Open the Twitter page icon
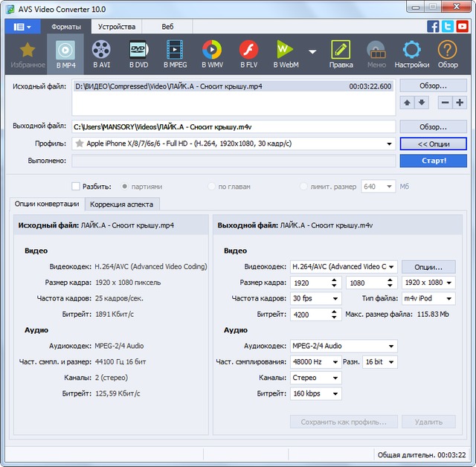Screen dimensions: 476x467 click(448, 27)
